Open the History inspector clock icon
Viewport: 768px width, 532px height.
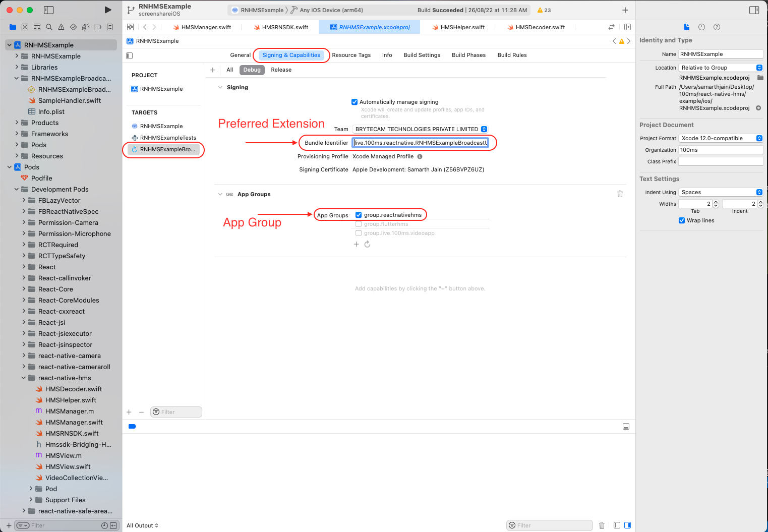(x=701, y=27)
